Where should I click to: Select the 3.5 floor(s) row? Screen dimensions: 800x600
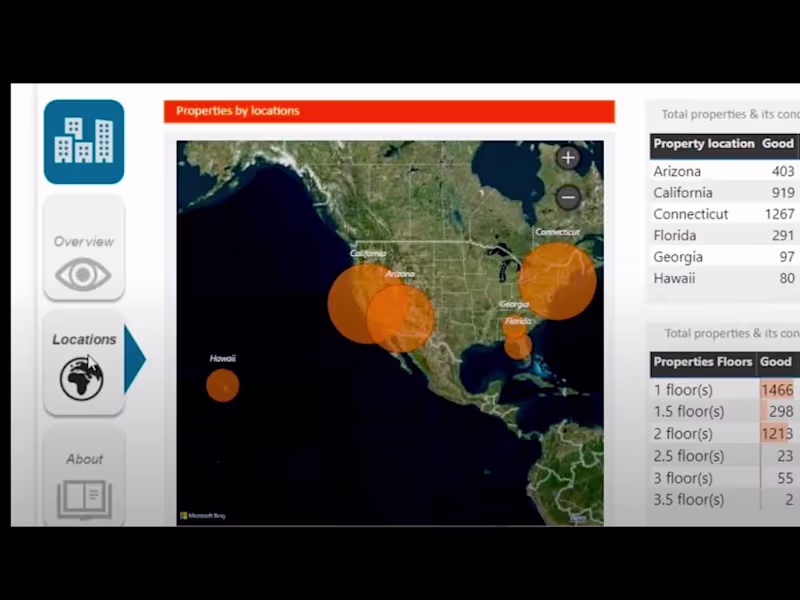pyautogui.click(x=724, y=499)
